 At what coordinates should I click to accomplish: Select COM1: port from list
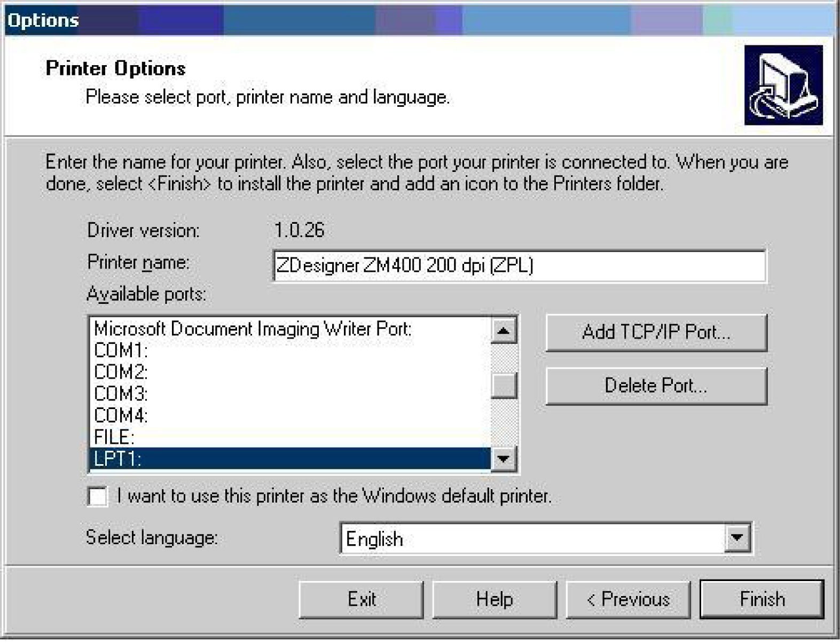pos(289,351)
